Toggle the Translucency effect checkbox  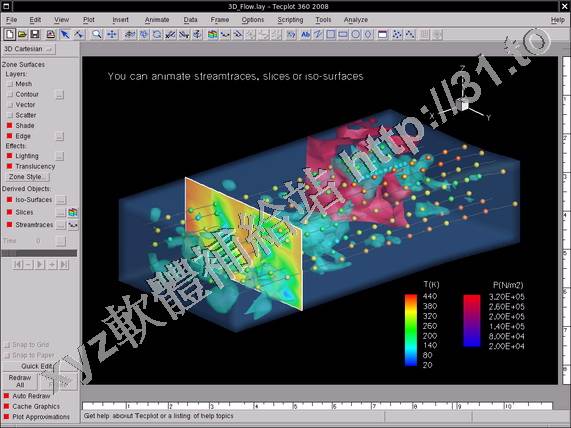point(9,166)
